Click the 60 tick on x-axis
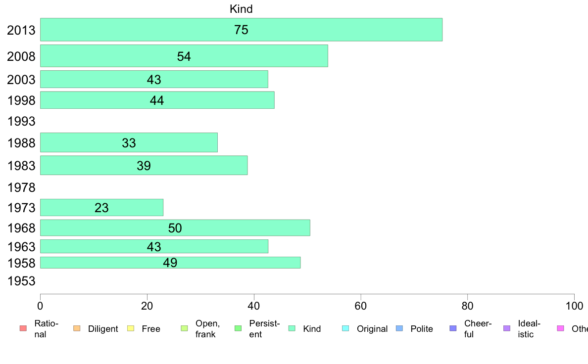This screenshot has height=364, width=588. coord(360,306)
